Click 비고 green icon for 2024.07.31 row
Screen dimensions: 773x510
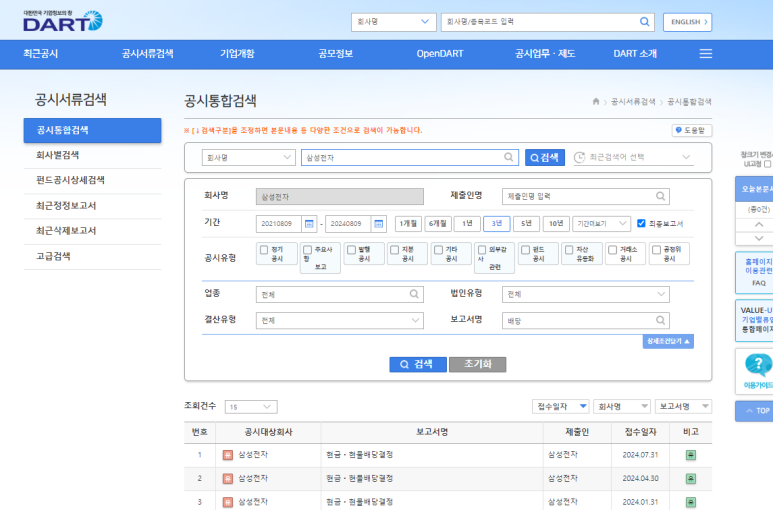point(691,455)
